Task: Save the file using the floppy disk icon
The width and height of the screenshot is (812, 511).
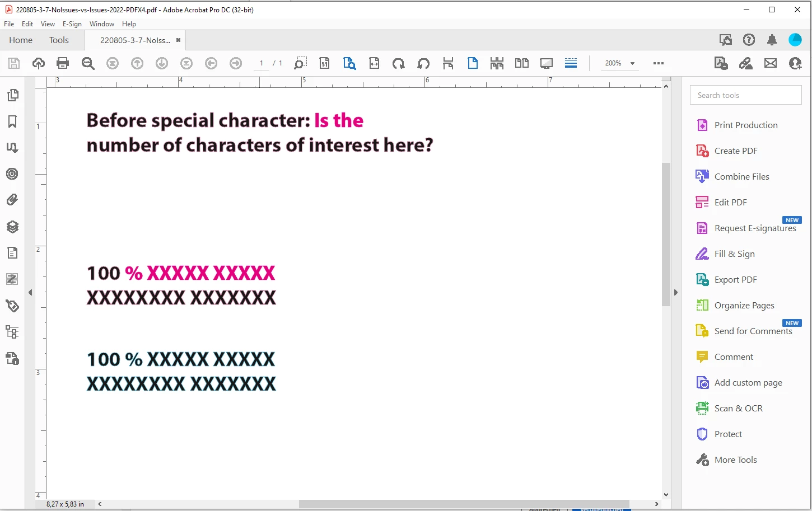Action: [14, 63]
